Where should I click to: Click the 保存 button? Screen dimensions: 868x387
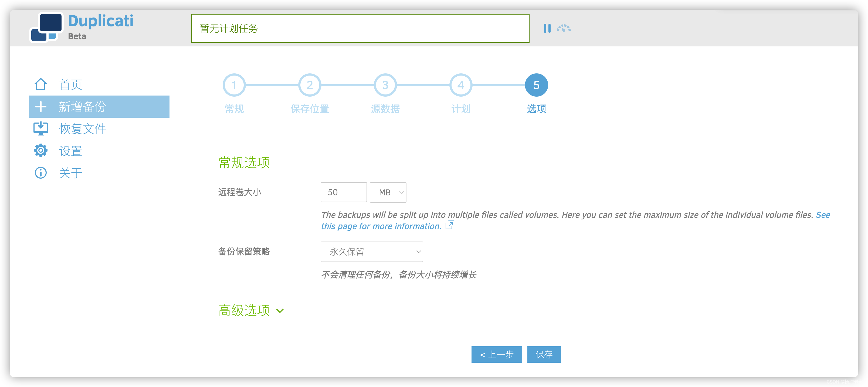544,354
